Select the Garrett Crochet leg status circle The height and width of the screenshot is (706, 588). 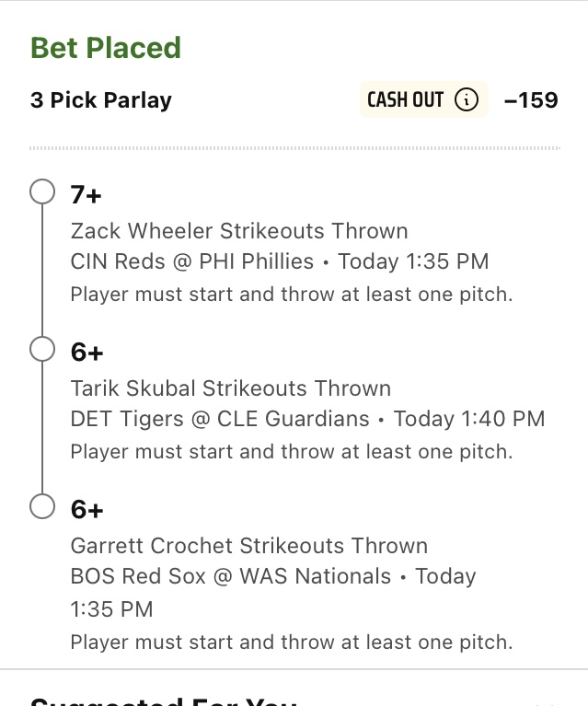42,506
